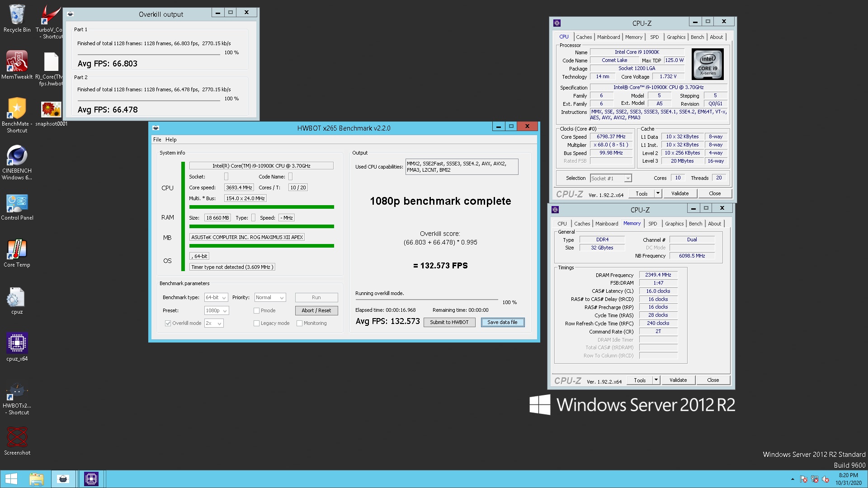The image size is (868, 488).
Task: Open the Benchmark type 64-bit dropdown
Action: 216,298
